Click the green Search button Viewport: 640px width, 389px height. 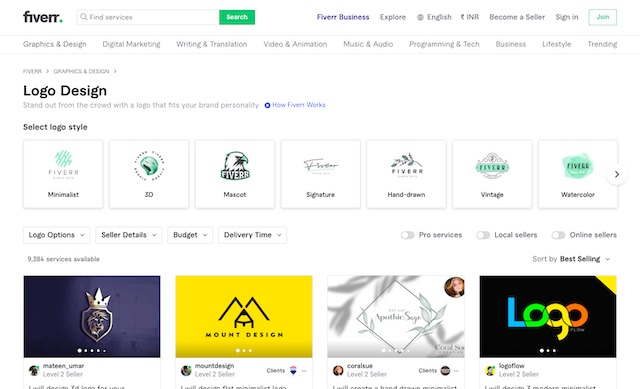click(x=237, y=17)
